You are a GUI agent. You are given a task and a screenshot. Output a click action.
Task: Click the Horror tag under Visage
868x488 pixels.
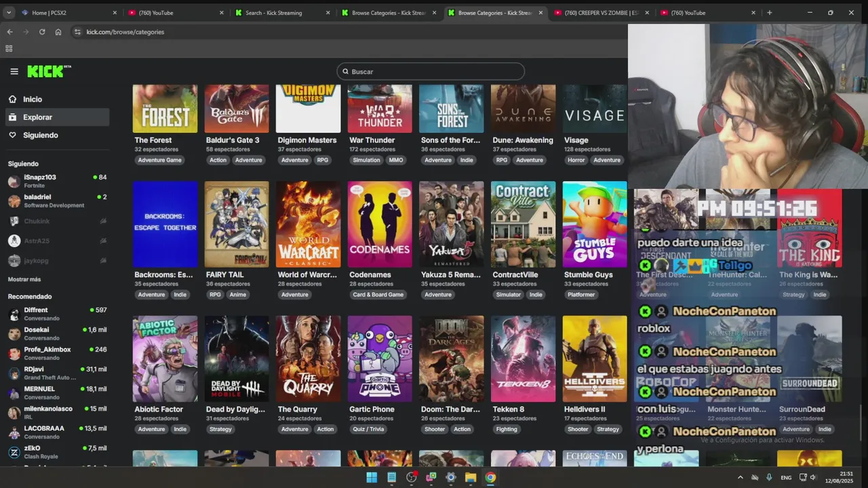(x=576, y=160)
